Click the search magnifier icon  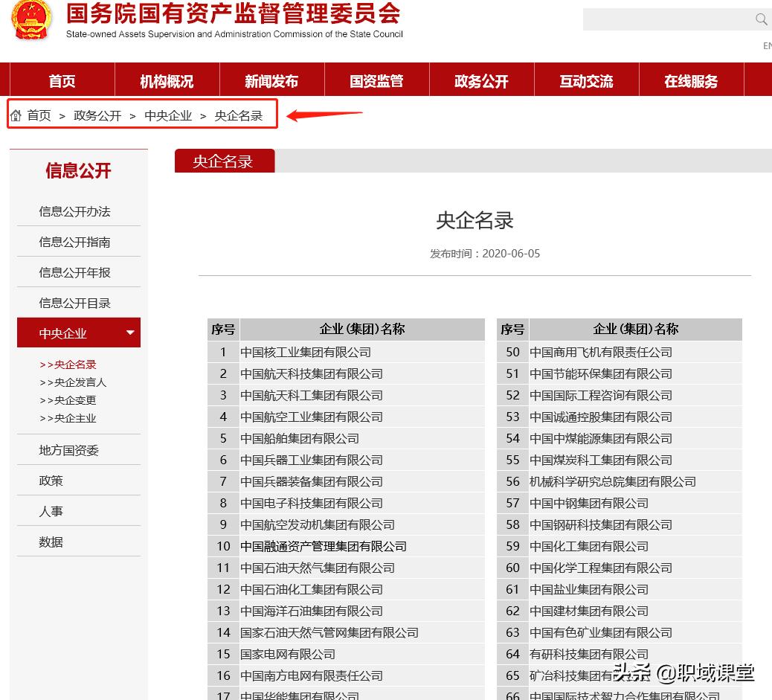click(x=761, y=19)
